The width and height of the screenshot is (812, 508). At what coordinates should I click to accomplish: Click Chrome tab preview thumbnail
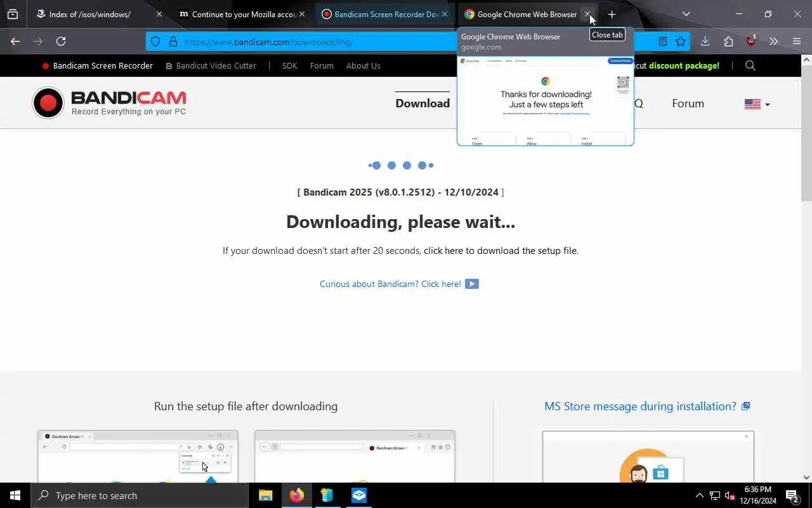pos(546,101)
